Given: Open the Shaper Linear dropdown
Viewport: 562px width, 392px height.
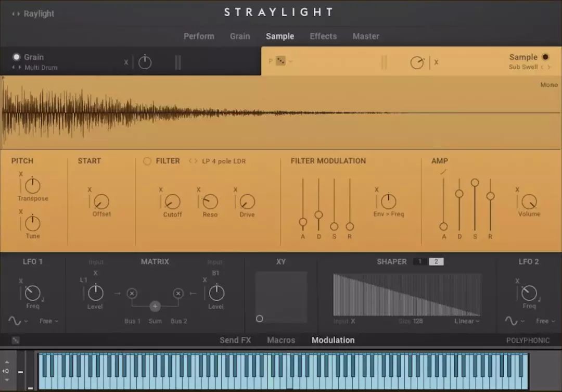Looking at the screenshot, I should point(467,321).
